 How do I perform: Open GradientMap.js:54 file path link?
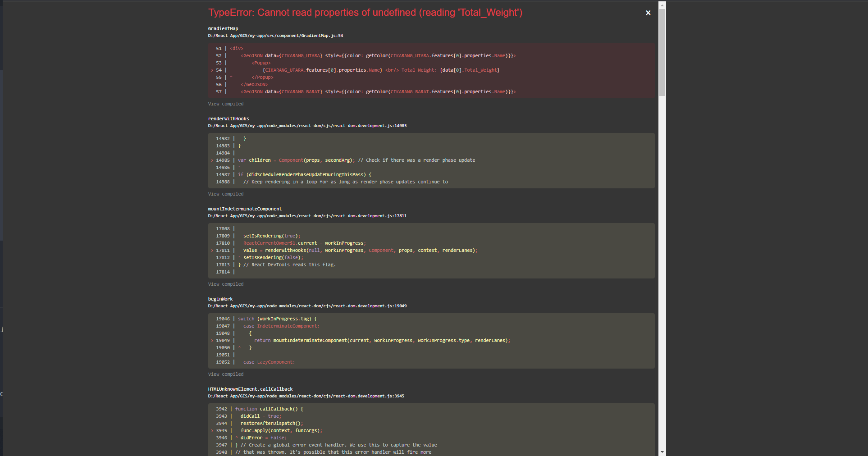(275, 36)
